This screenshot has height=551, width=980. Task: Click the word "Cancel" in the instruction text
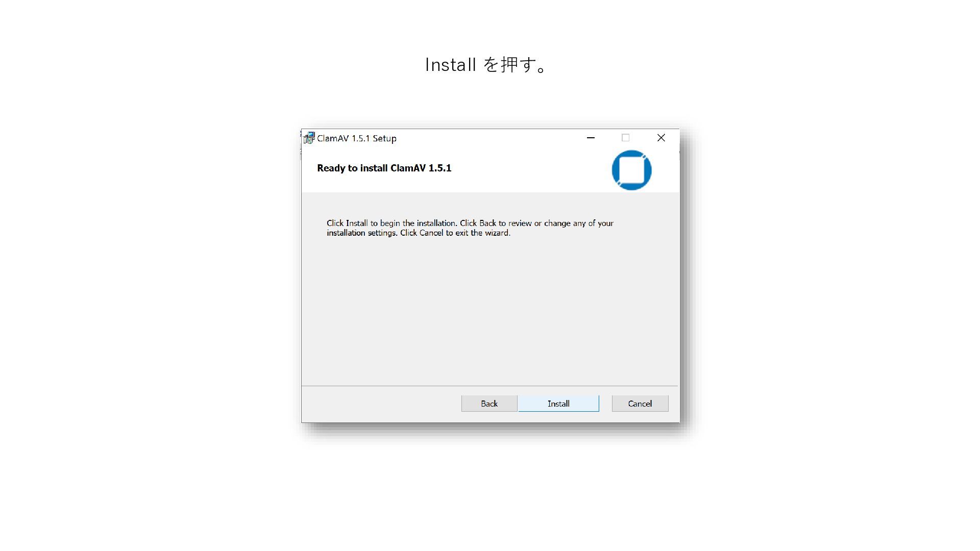pos(431,233)
